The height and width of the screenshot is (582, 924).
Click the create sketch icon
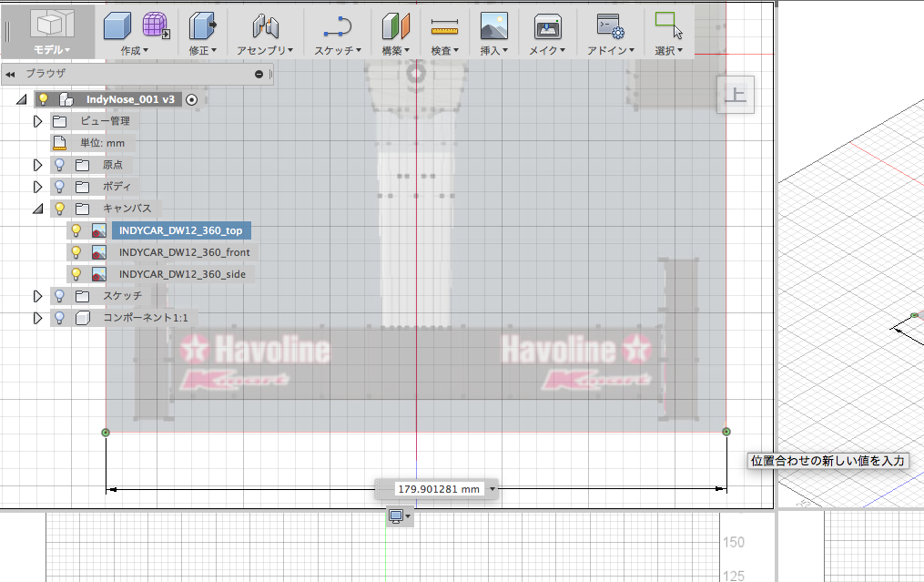[x=337, y=26]
